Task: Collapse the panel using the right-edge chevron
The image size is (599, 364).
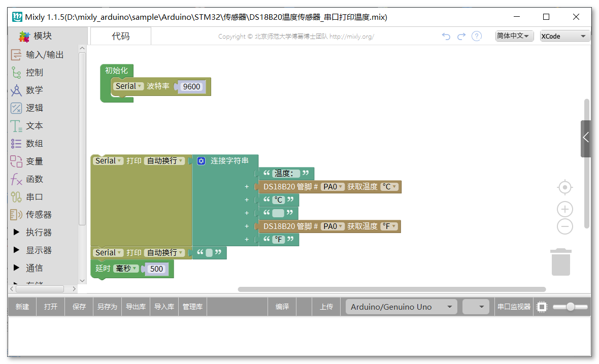Action: [585, 137]
